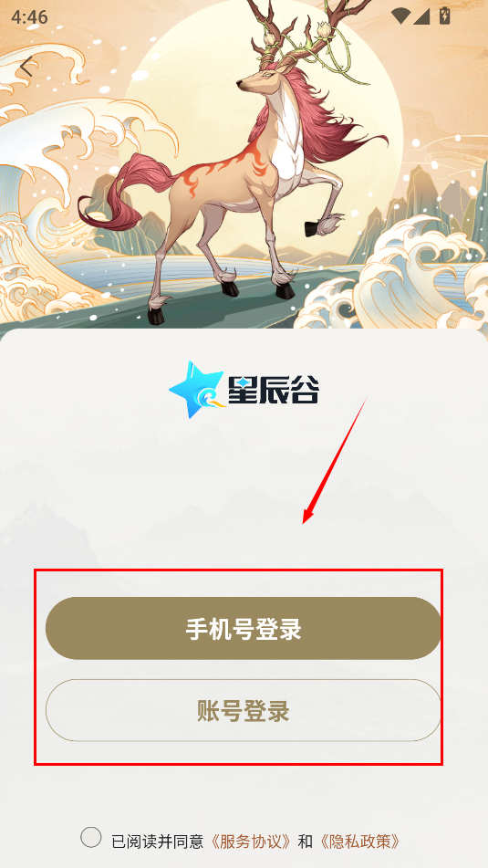Click the 星辰谷 logo text

274,390
